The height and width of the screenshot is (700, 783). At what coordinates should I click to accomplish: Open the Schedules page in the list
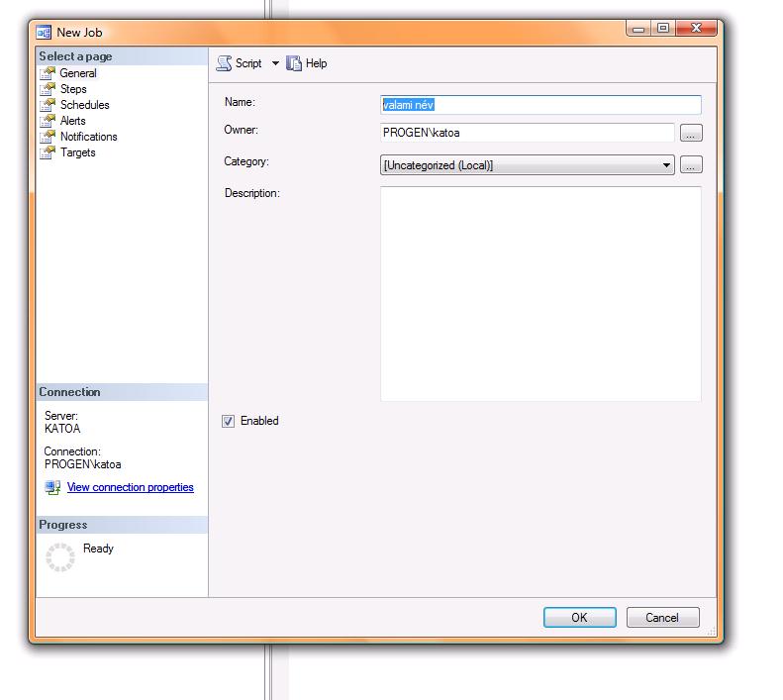[84, 105]
